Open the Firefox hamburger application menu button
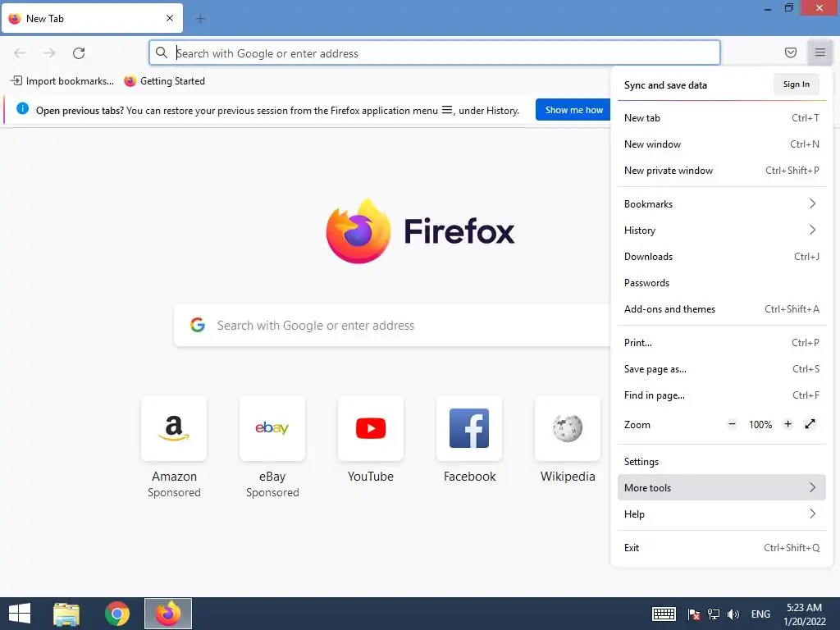 pos(819,52)
